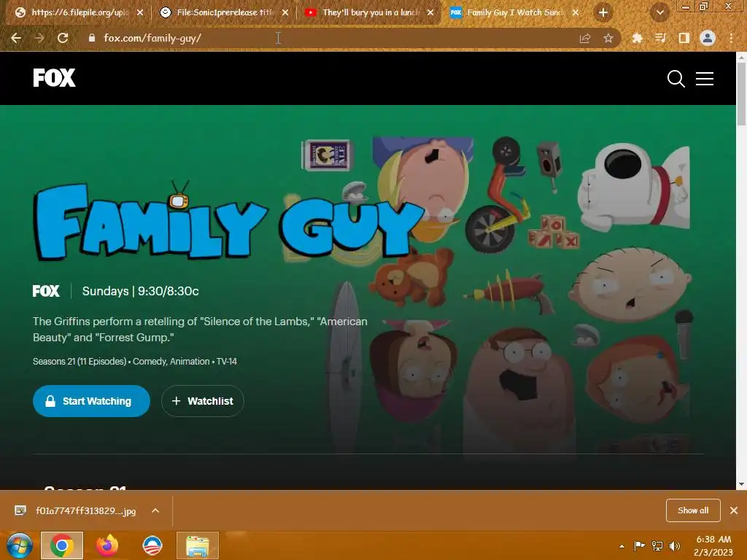Click Show all downloads button
This screenshot has width=747, height=560.
[693, 510]
